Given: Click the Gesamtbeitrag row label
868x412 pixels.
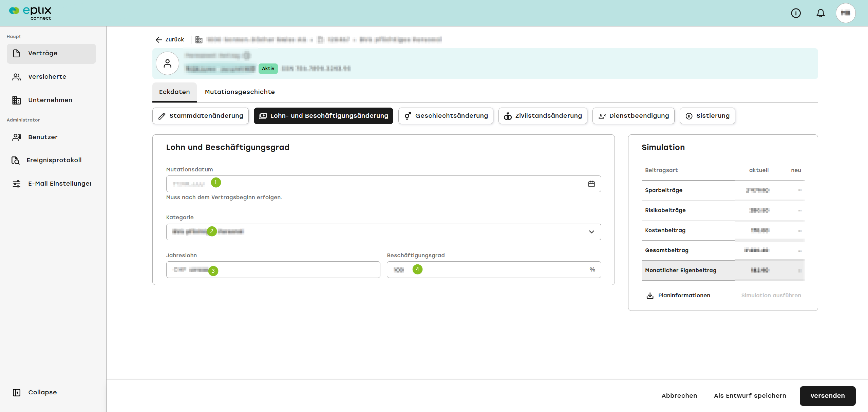Looking at the screenshot, I should pyautogui.click(x=667, y=250).
